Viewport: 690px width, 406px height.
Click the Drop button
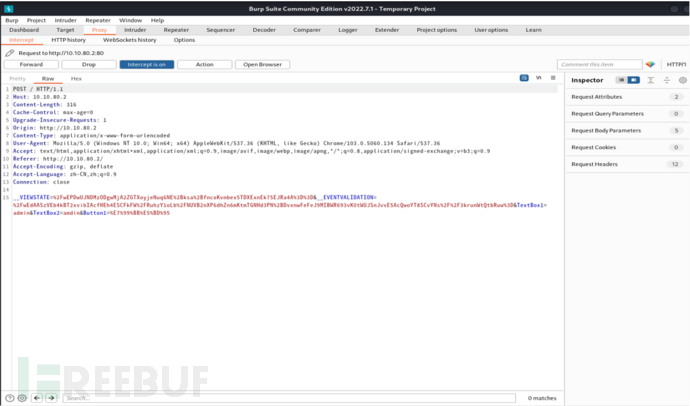point(89,65)
